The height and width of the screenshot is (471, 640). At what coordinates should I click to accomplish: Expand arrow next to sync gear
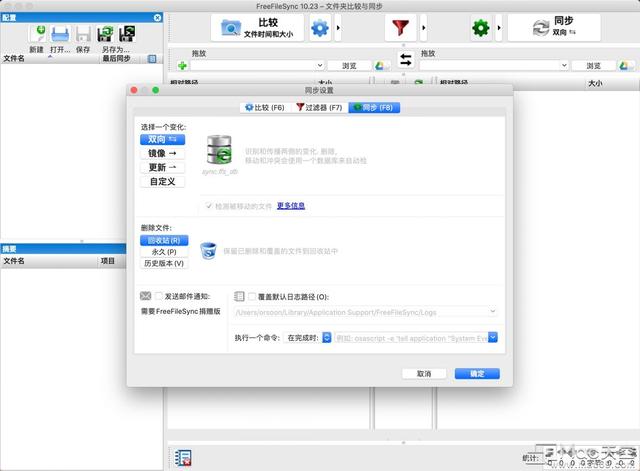499,28
